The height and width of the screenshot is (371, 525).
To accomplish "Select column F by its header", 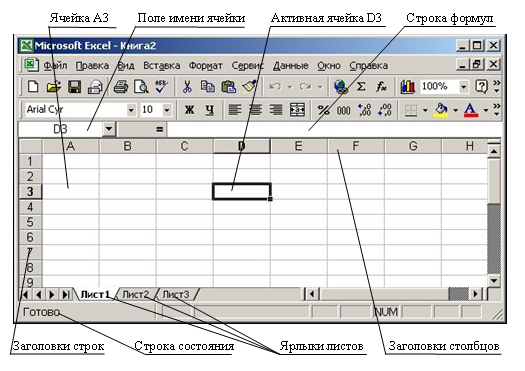I will pyautogui.click(x=356, y=146).
